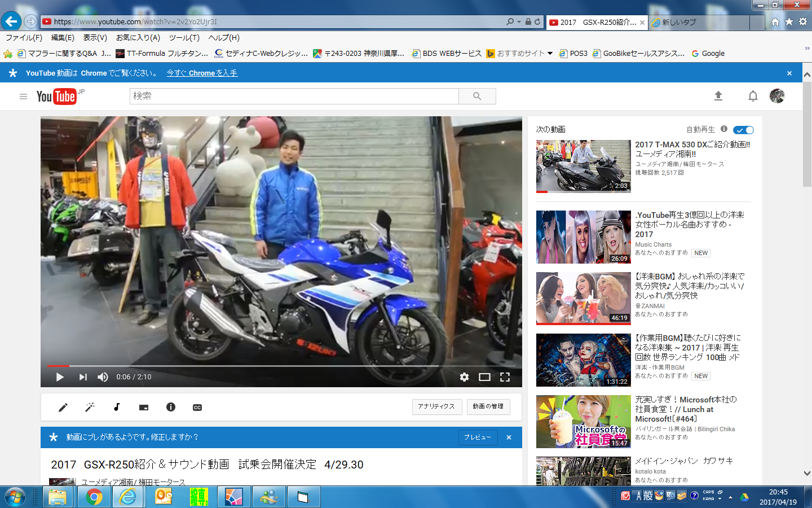Open the favorites star icon

click(x=789, y=21)
